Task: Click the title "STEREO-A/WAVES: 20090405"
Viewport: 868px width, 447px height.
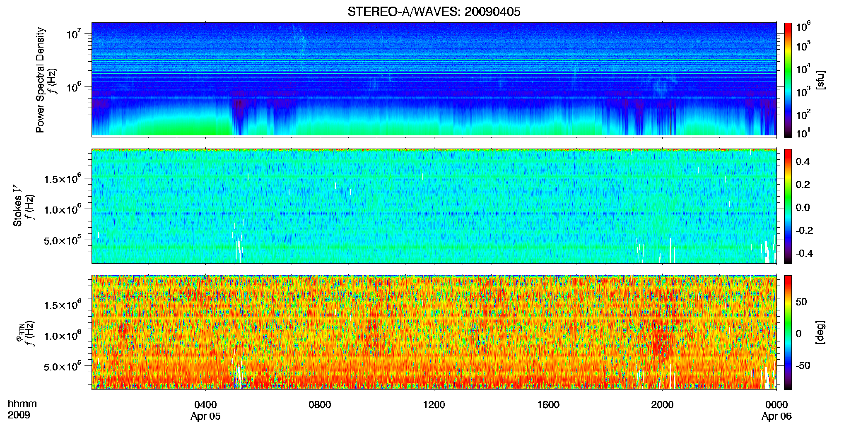Action: [434, 12]
